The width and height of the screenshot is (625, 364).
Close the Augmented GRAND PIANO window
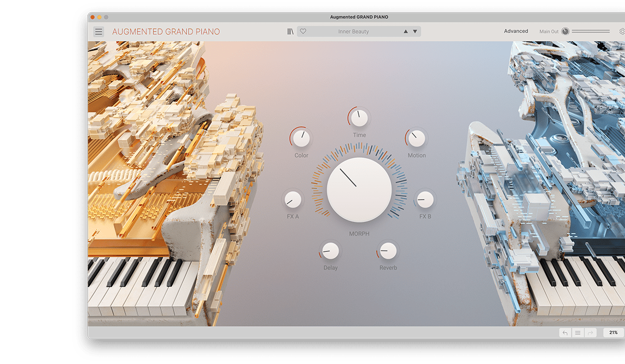click(93, 17)
